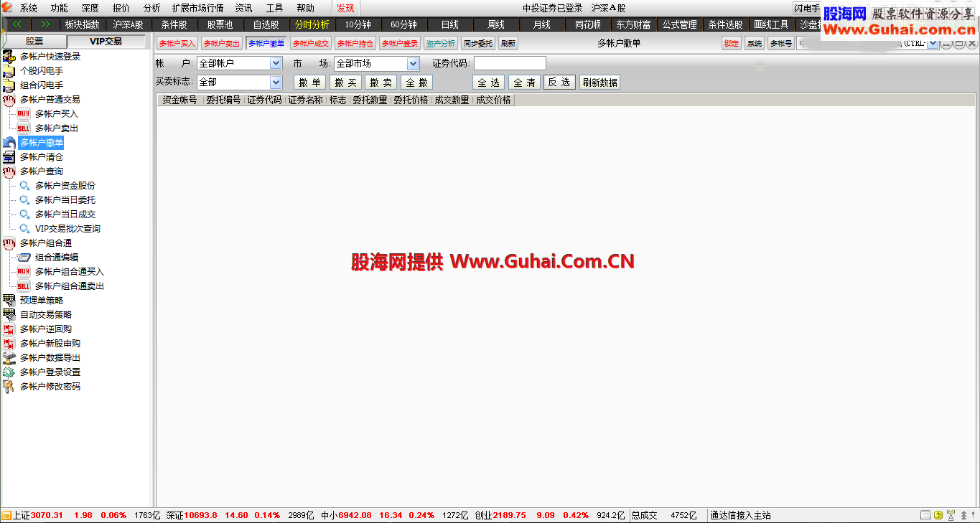Click the 撤单 button
The height and width of the screenshot is (523, 980).
pos(310,83)
